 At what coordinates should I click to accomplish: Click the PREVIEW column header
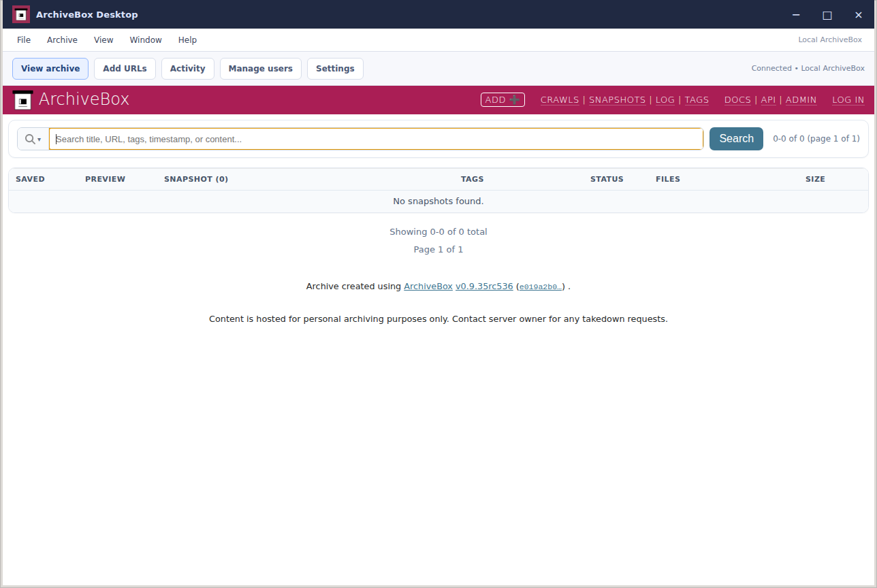105,179
